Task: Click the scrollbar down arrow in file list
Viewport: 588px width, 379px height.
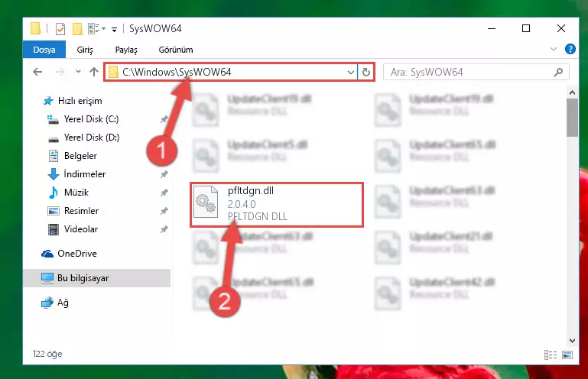Action: (x=572, y=340)
